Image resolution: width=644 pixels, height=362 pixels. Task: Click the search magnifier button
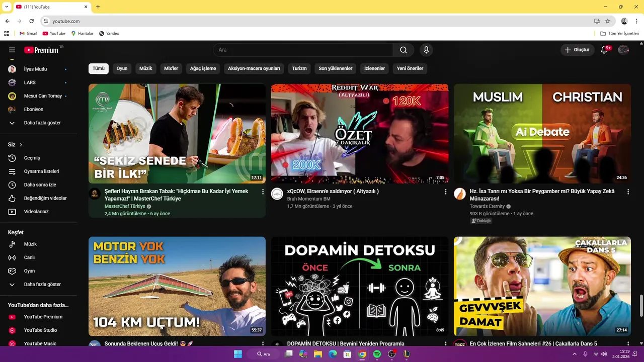pyautogui.click(x=404, y=50)
